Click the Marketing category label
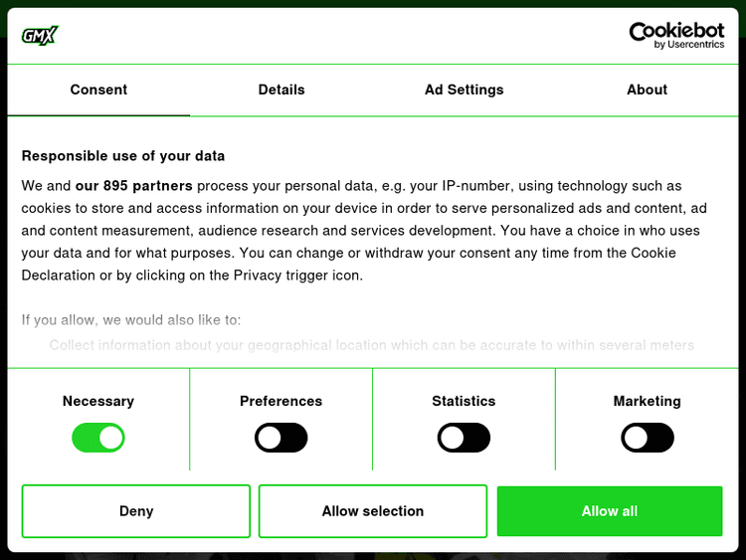The image size is (746, 560). click(x=647, y=401)
